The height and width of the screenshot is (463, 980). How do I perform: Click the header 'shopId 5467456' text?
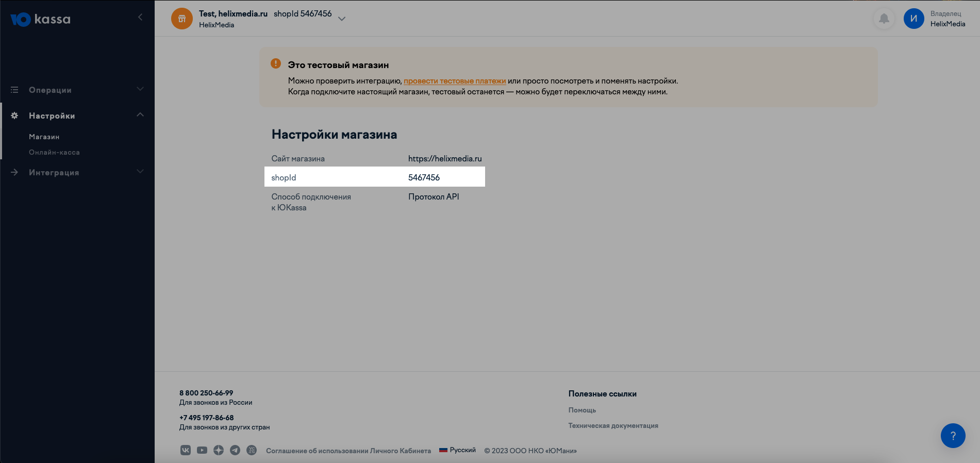pyautogui.click(x=303, y=14)
